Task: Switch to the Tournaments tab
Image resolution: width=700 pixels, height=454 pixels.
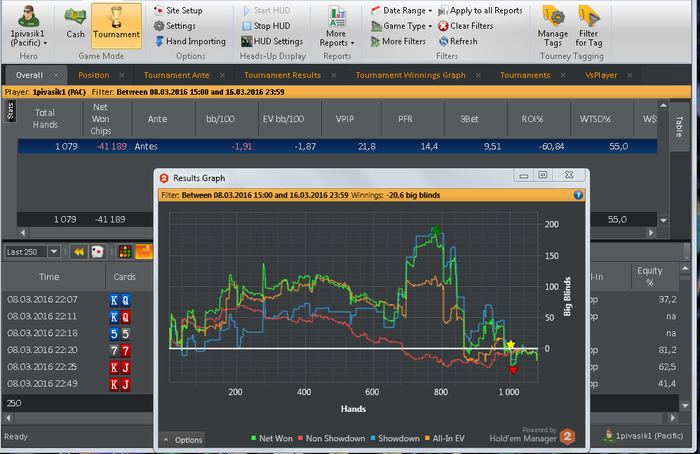Action: (x=525, y=75)
